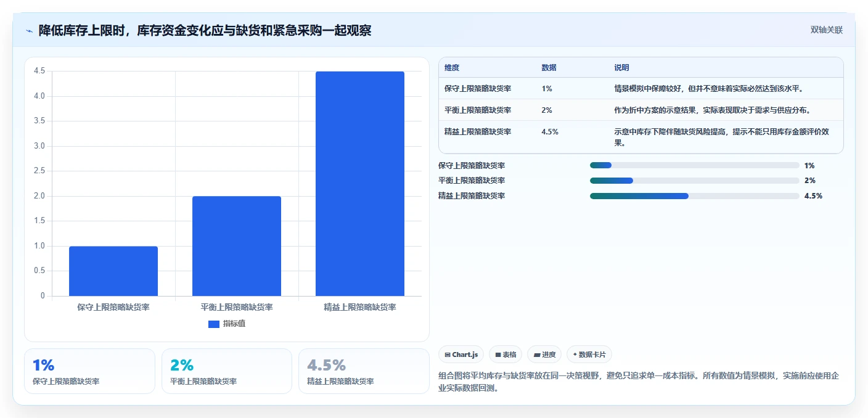Image resolution: width=868 pixels, height=418 pixels.
Task: Select the 数据卡片 chip
Action: coord(589,354)
